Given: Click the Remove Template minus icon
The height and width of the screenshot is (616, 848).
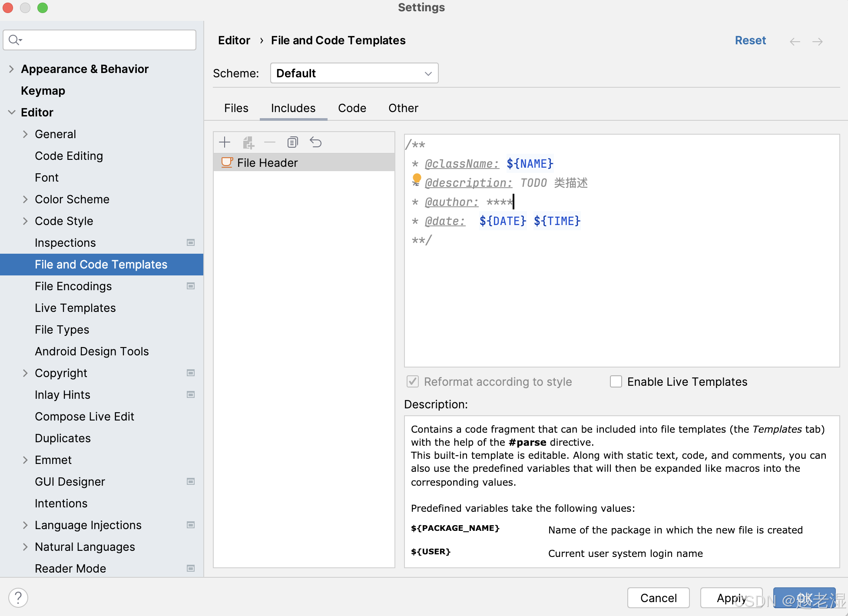Looking at the screenshot, I should [270, 142].
